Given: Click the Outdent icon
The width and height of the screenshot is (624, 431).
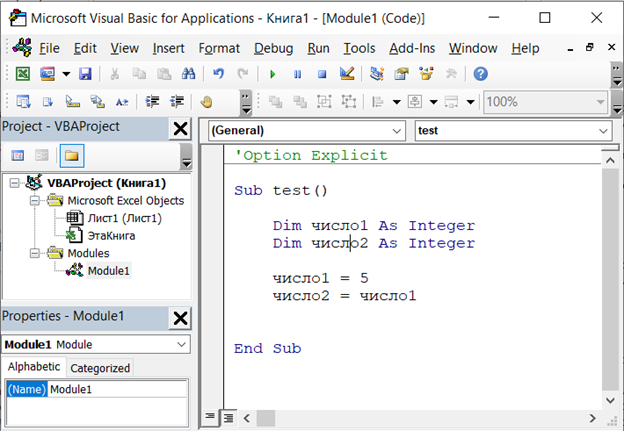Looking at the screenshot, I should click(177, 102).
